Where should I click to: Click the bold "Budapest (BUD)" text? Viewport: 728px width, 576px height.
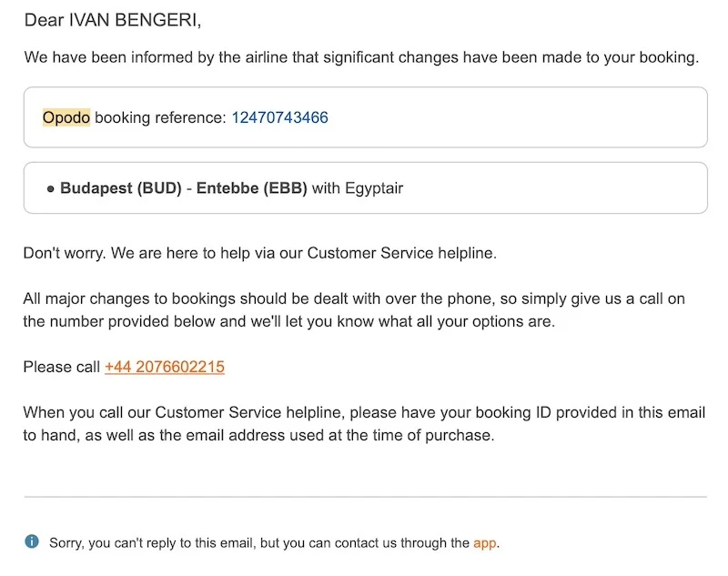click(x=120, y=188)
